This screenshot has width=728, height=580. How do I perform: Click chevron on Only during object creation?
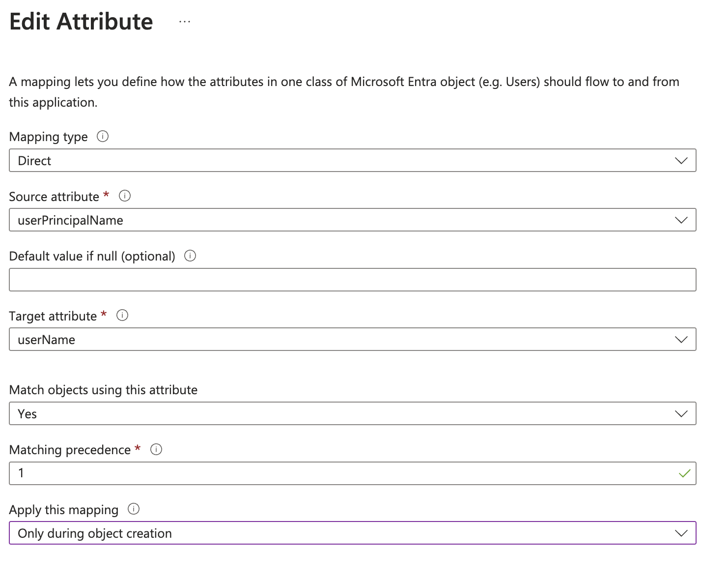[681, 533]
